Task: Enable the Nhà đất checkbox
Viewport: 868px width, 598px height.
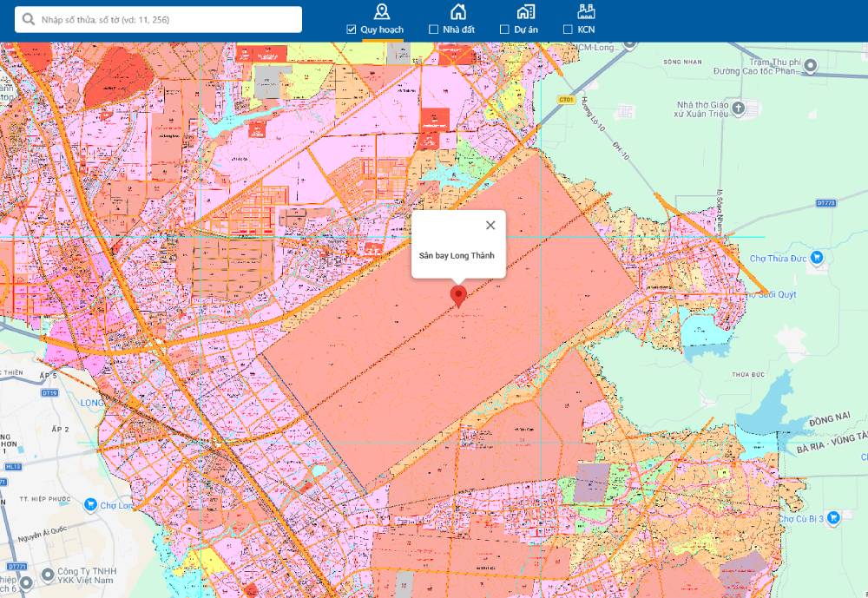Action: pos(434,30)
